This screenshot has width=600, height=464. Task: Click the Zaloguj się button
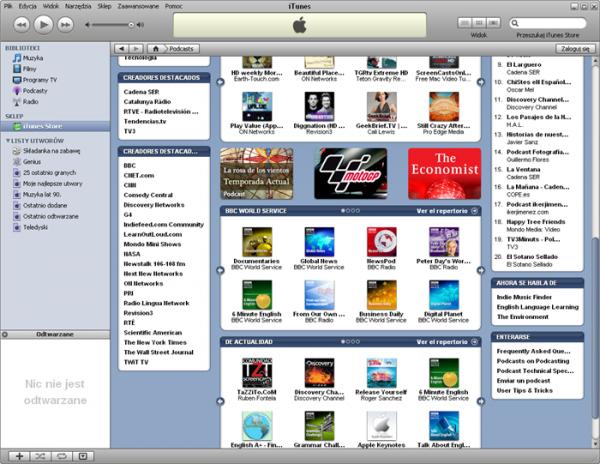pyautogui.click(x=575, y=49)
